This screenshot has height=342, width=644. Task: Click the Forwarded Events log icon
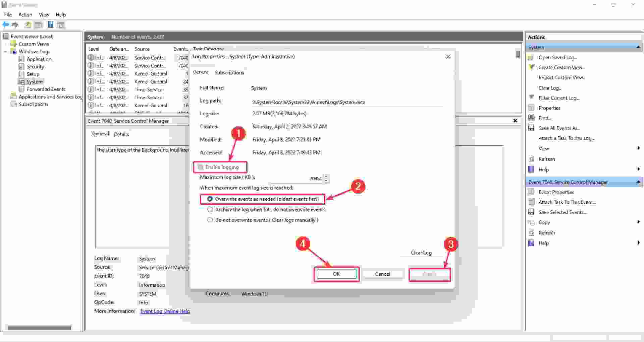(x=21, y=89)
